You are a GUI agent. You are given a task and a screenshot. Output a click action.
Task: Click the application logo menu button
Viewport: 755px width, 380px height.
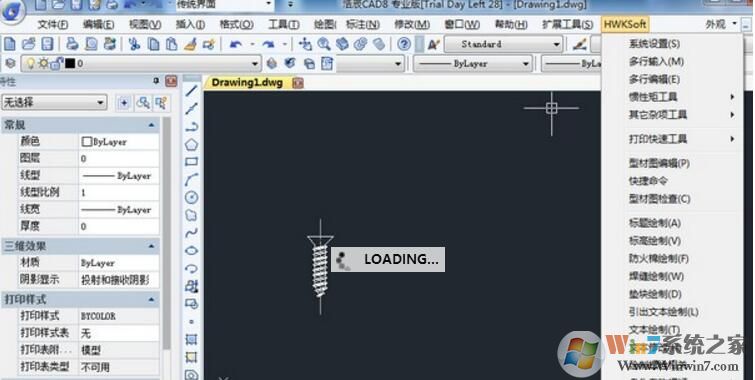click(x=13, y=11)
